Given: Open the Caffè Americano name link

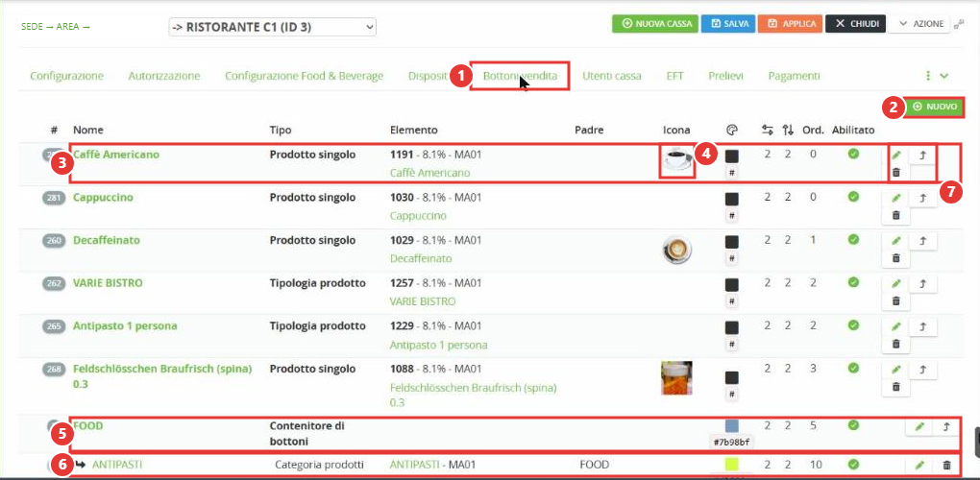Looking at the screenshot, I should [x=116, y=155].
